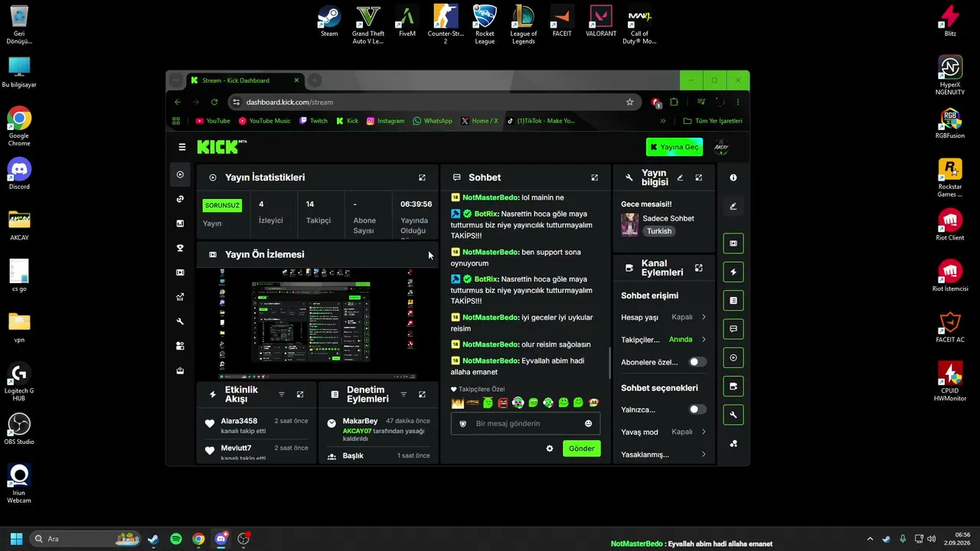This screenshot has width=980, height=551.
Task: Click the stream preview thumbnail
Action: 317,323
